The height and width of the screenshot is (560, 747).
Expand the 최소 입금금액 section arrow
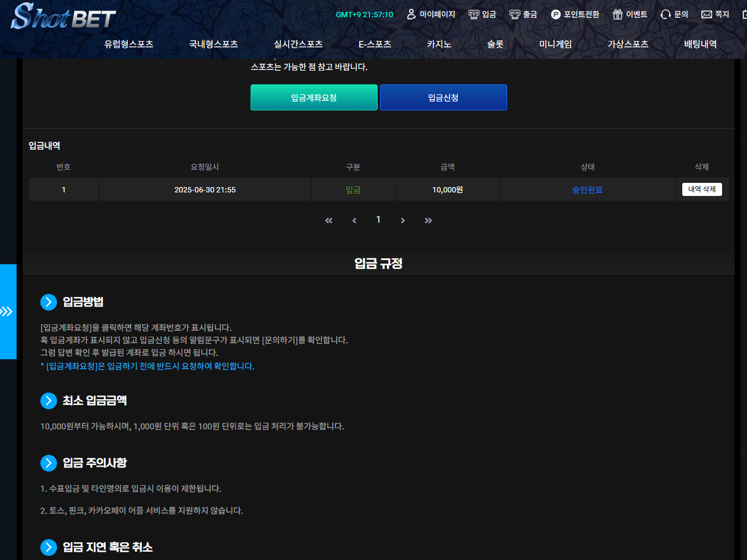49,401
